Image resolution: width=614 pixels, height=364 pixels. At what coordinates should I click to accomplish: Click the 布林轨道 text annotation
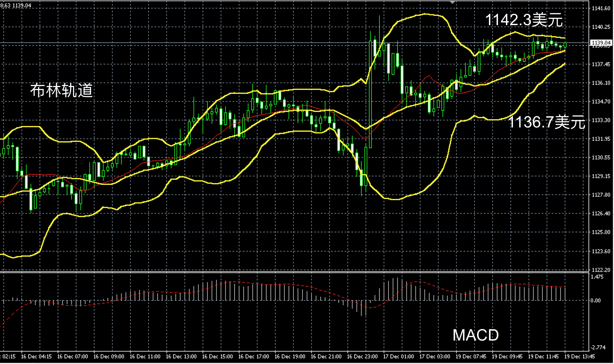[x=61, y=90]
